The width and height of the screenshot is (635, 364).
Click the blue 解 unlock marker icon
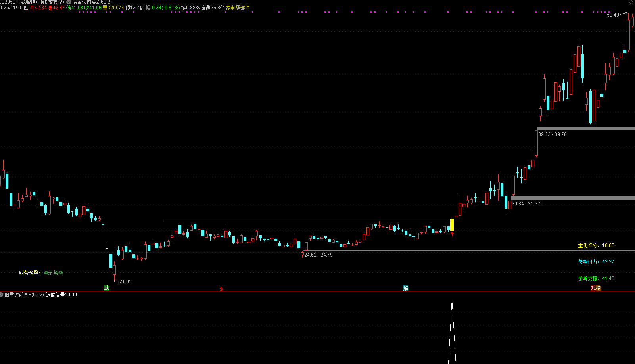coord(406,288)
